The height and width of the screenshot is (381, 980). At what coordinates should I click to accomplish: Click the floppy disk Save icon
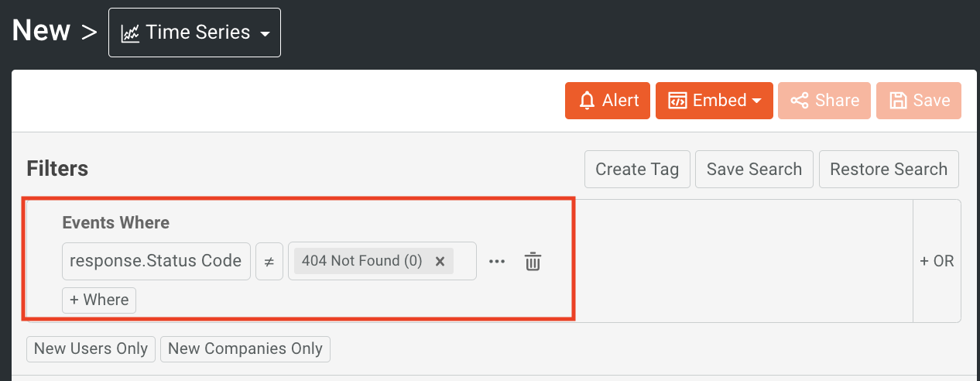click(x=898, y=101)
